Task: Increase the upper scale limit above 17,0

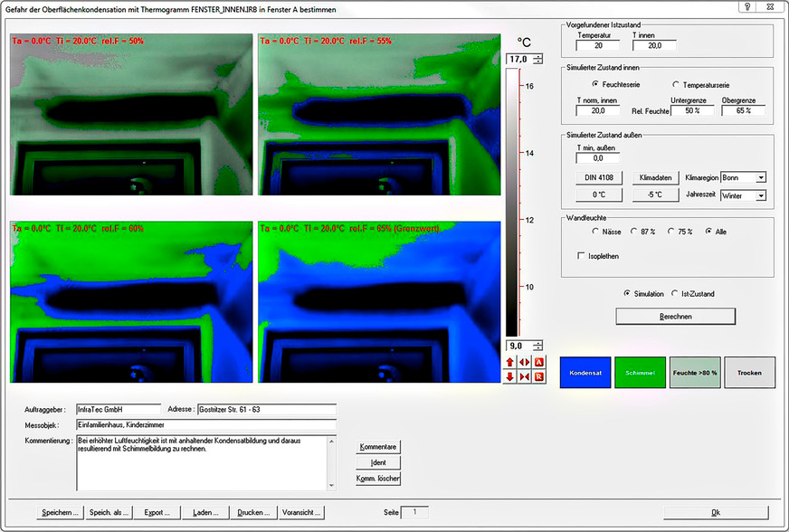Action: [x=539, y=54]
